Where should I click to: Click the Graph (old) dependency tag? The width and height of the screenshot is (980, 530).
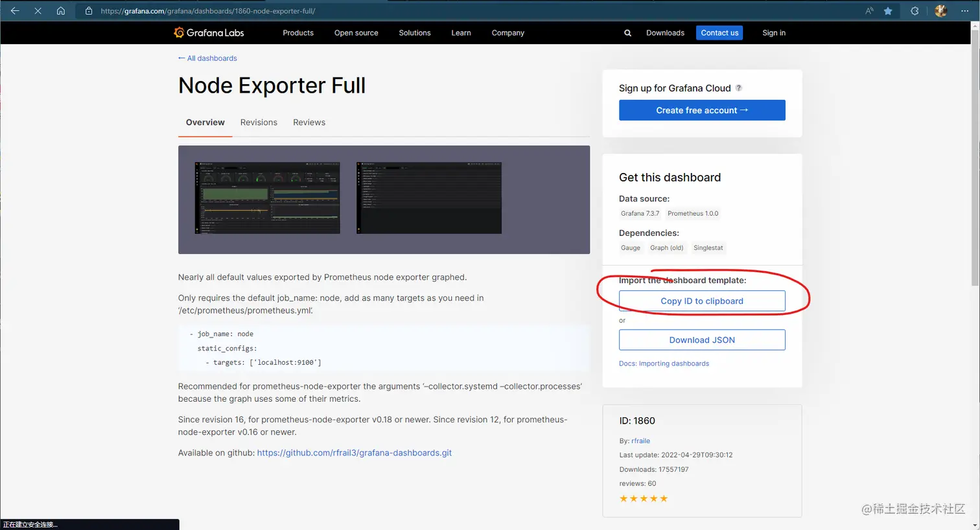pyautogui.click(x=667, y=248)
